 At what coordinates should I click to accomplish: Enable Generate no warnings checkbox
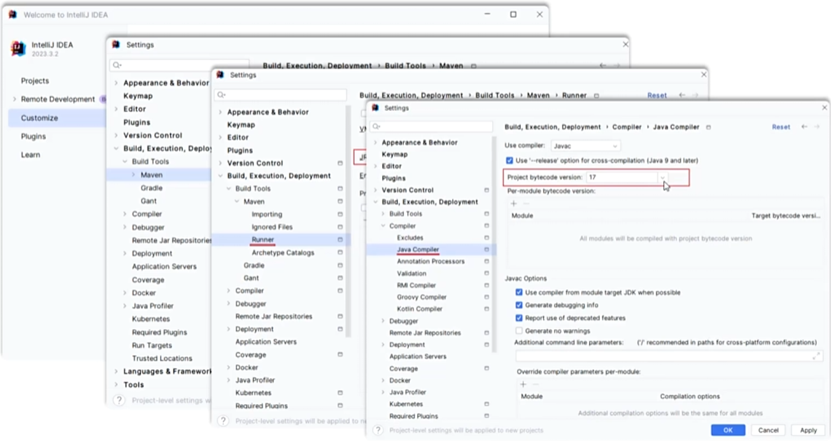coord(519,330)
